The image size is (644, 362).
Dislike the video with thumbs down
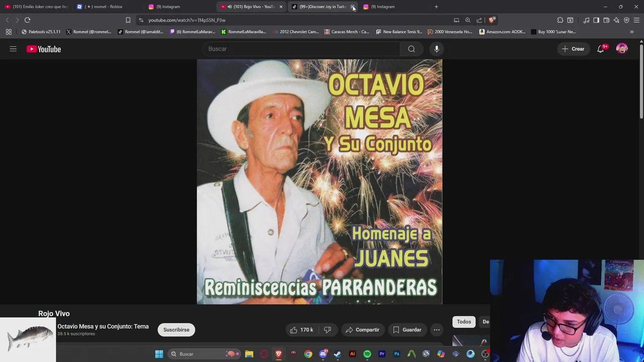click(x=328, y=330)
